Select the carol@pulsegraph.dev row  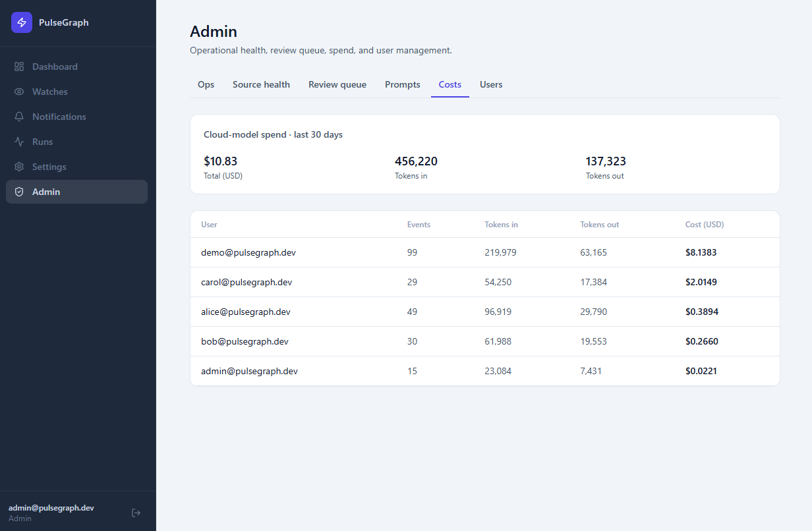(x=485, y=282)
